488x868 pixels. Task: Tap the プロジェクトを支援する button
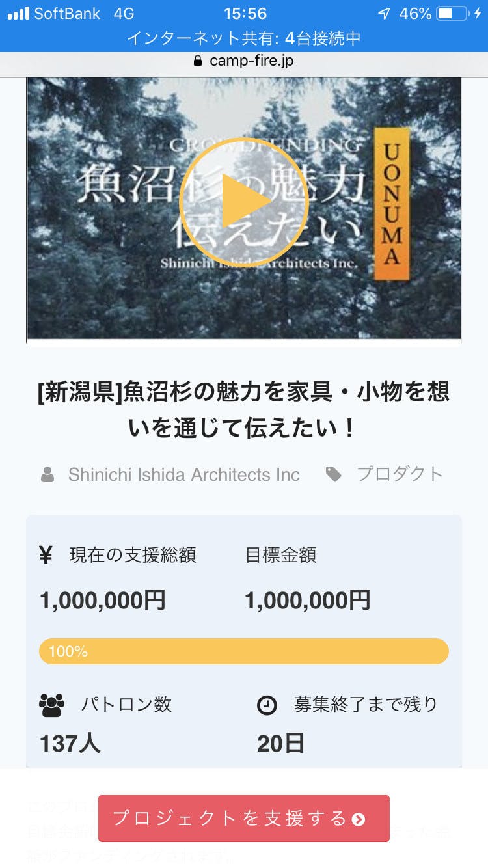click(243, 818)
